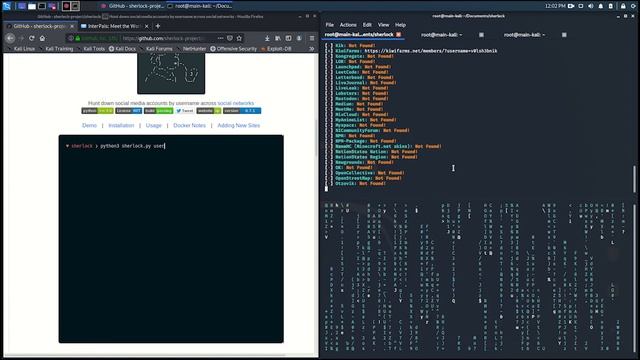The height and width of the screenshot is (360, 640).
Task: Switch to the root@main-kali terminal taskbar entry
Action: click(x=200, y=6)
